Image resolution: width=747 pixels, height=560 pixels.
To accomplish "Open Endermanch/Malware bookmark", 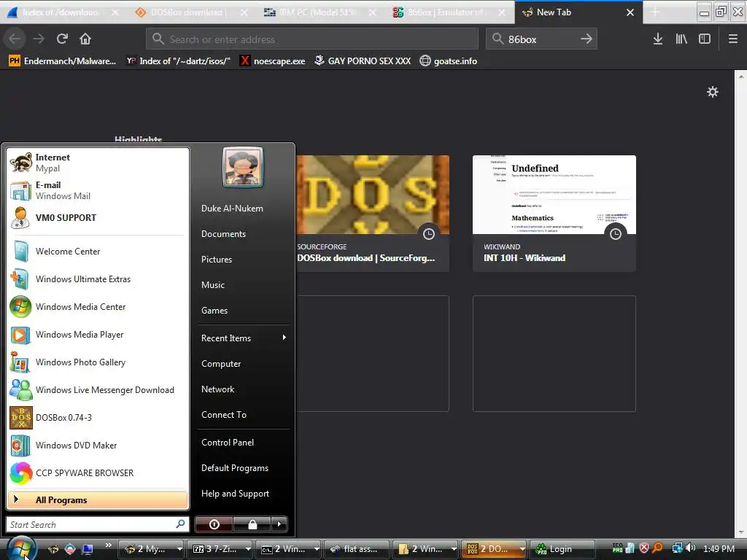I will (63, 61).
